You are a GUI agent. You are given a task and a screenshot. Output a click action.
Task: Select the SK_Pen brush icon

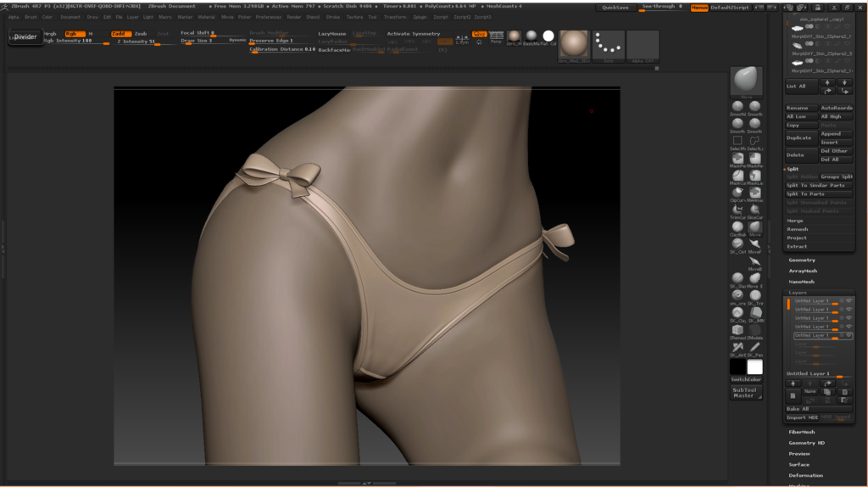coord(754,347)
